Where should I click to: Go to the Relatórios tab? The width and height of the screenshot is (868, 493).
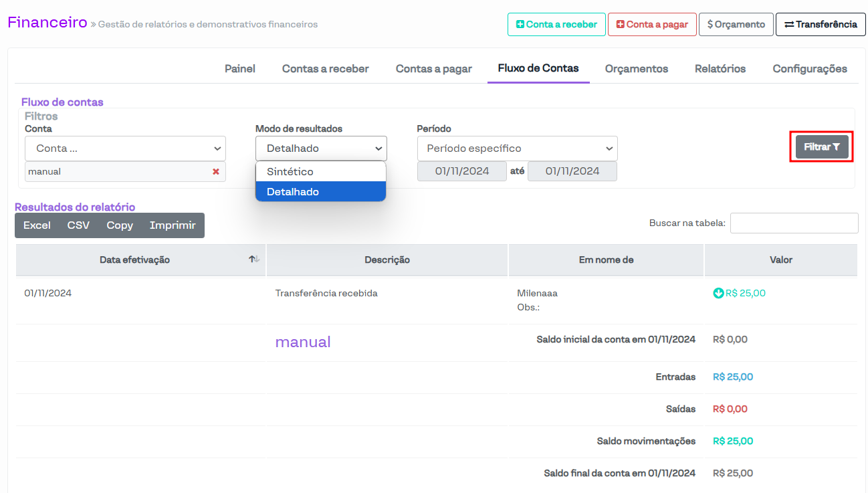[720, 68]
